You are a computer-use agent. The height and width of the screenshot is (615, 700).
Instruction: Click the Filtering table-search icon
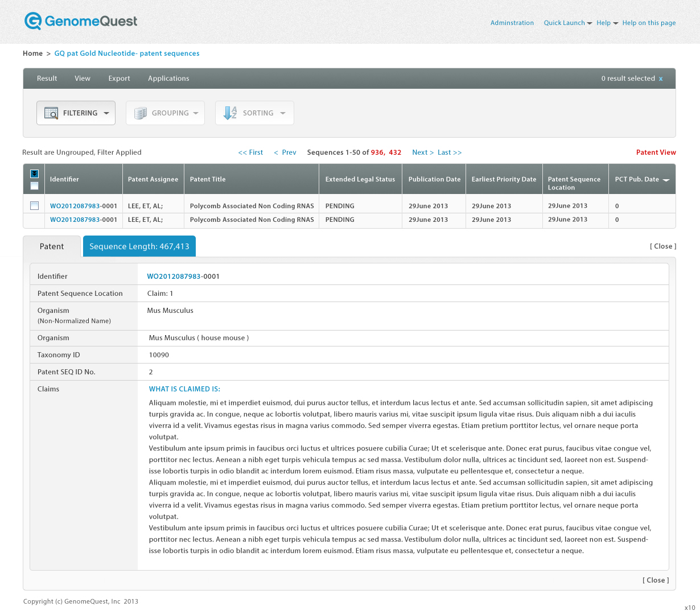(51, 113)
